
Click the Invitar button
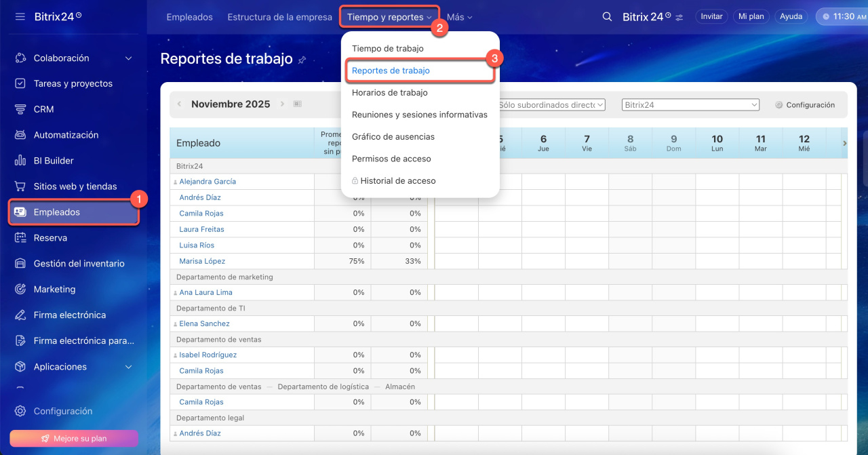tap(711, 16)
